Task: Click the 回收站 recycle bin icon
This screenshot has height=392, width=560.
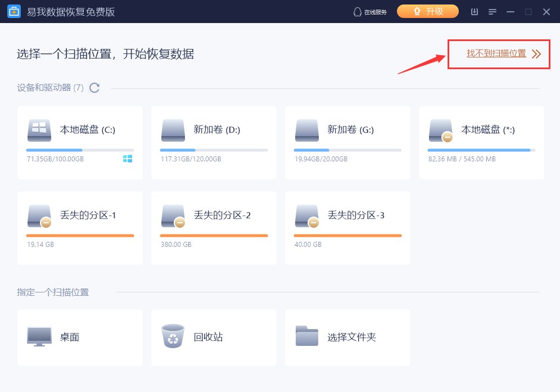Action: 173,336
